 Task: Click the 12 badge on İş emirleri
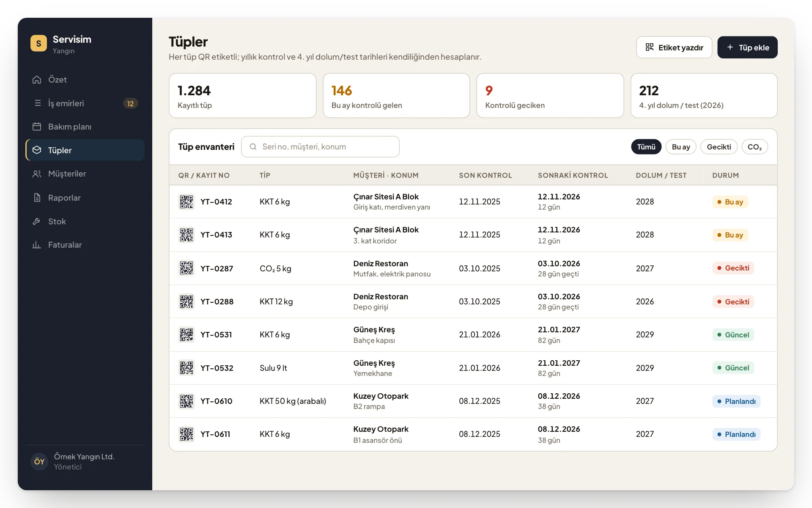click(130, 103)
